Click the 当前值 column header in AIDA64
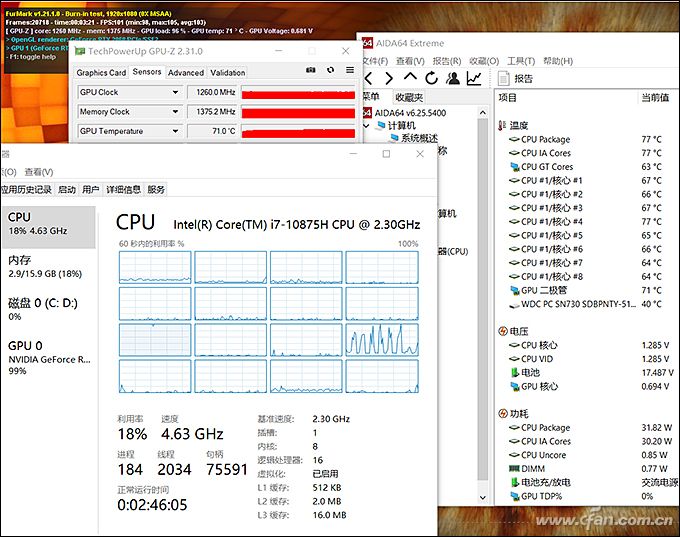Image resolution: width=680 pixels, height=537 pixels. [655, 98]
